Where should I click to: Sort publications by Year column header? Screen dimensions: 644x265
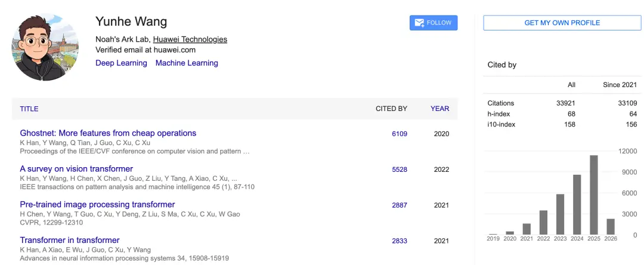point(439,109)
